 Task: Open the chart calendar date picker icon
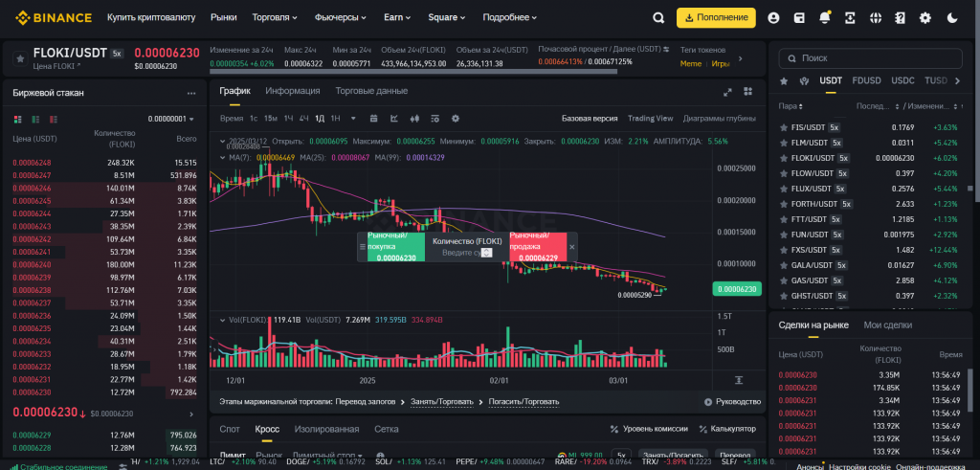(x=374, y=118)
